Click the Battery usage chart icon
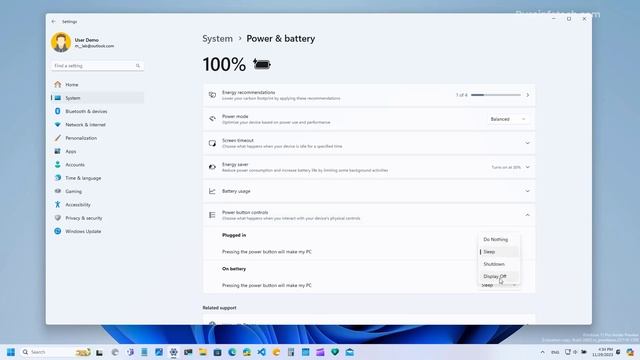The height and width of the screenshot is (360, 640). (x=212, y=191)
